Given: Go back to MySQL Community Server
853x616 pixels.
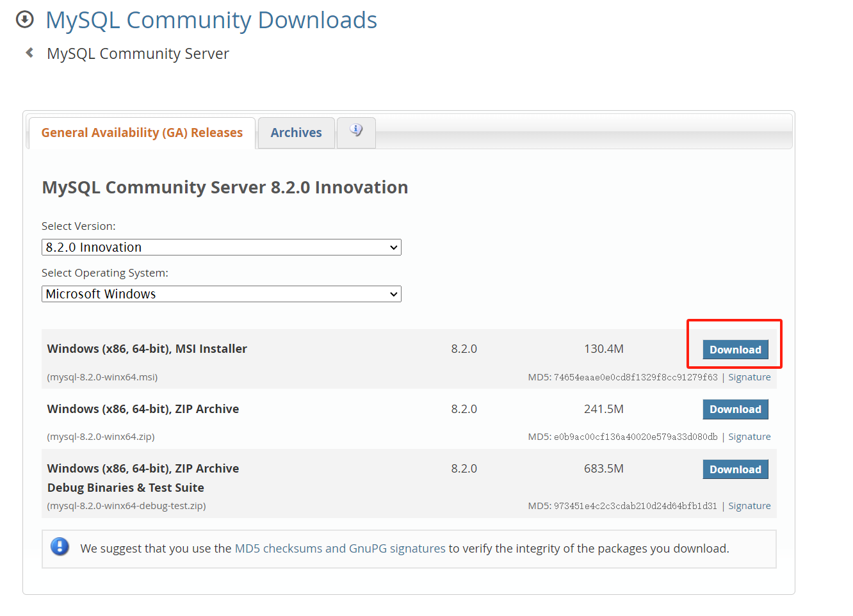Looking at the screenshot, I should click(x=138, y=54).
